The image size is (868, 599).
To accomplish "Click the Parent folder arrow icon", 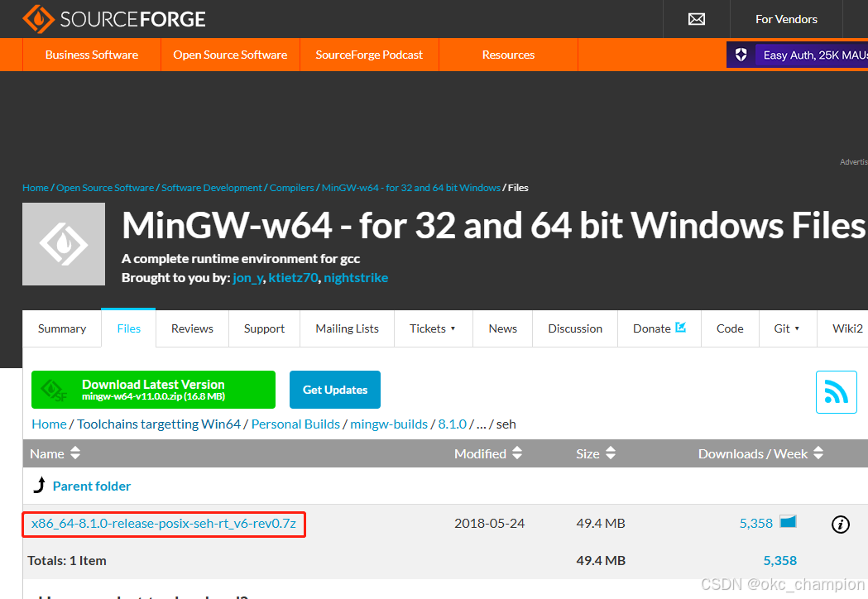I will [40, 486].
